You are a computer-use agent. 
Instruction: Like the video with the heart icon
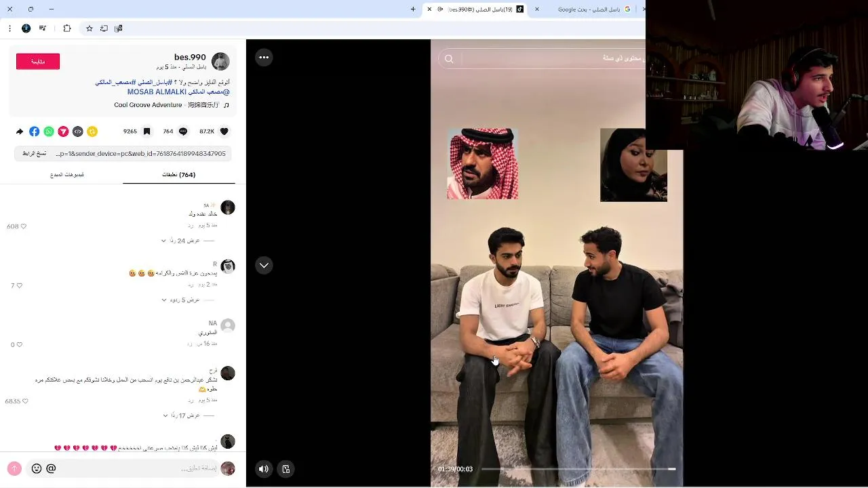(224, 131)
